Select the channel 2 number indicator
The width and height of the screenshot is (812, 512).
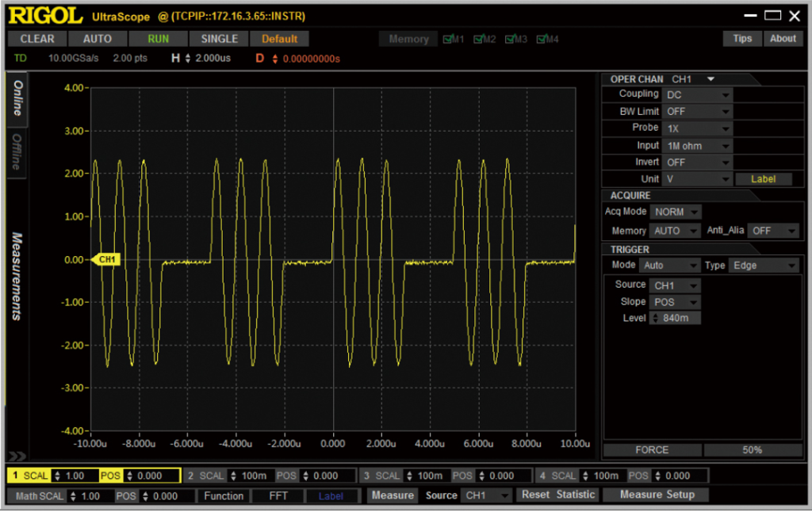point(190,476)
